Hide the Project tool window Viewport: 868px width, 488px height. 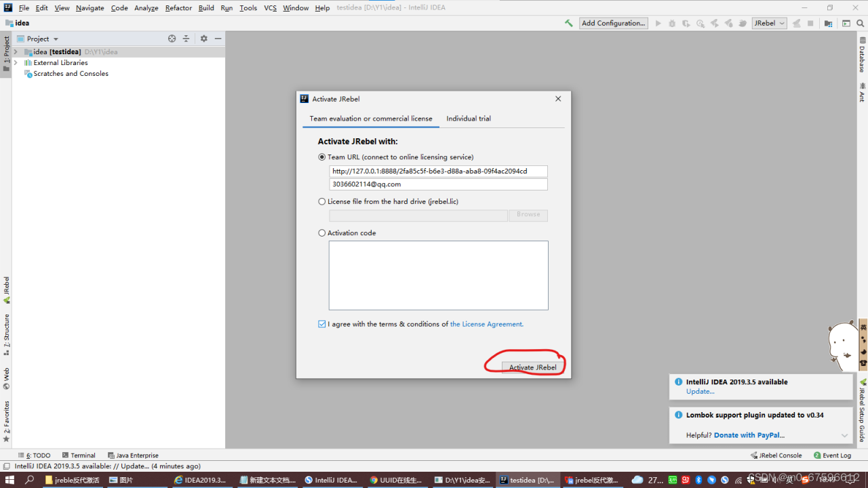[x=218, y=39]
